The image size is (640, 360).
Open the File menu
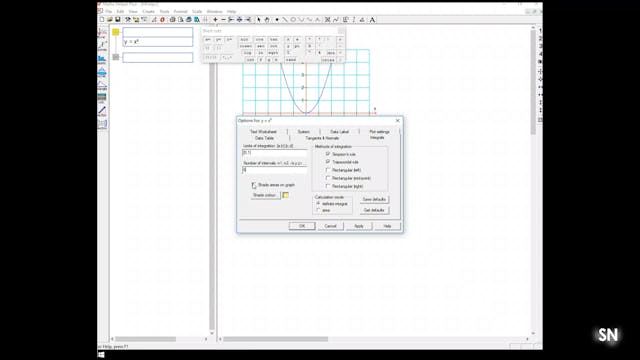(x=109, y=11)
